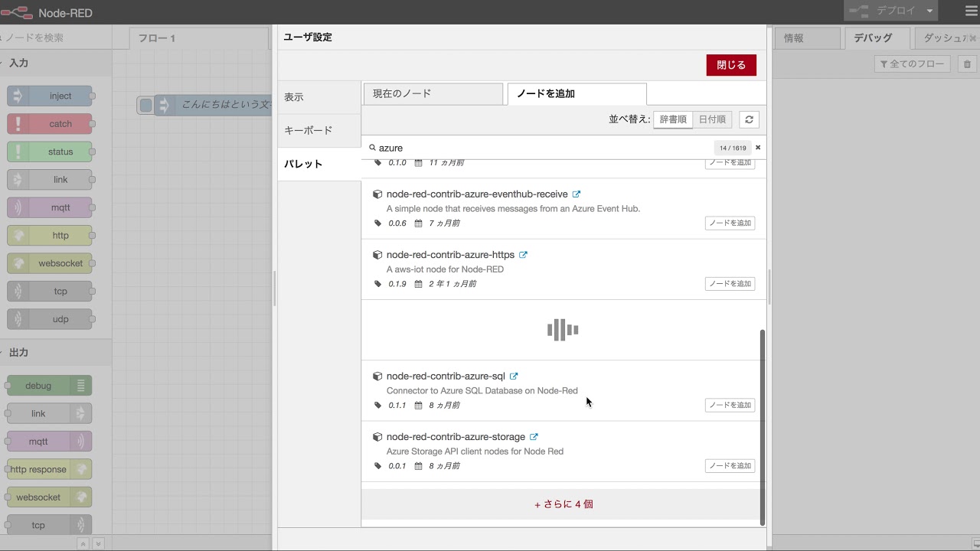Open external link for node-red-contrib-azure-storage
The image size is (980, 551).
(534, 437)
